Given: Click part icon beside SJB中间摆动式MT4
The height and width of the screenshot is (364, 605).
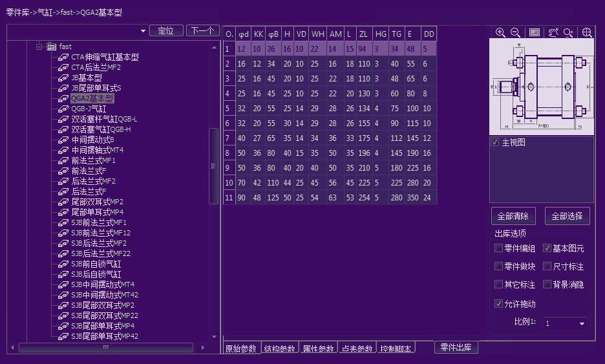Looking at the screenshot, I should click(63, 285).
